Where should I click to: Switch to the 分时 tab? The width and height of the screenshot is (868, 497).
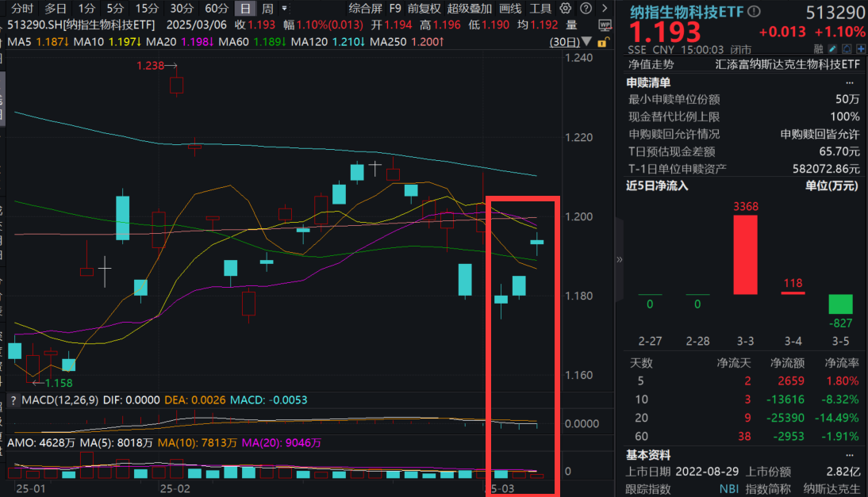coord(22,9)
